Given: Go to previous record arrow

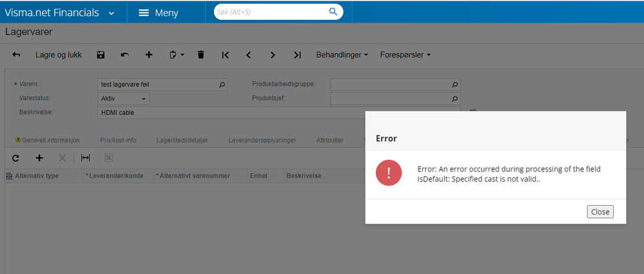Looking at the screenshot, I should click(x=248, y=55).
